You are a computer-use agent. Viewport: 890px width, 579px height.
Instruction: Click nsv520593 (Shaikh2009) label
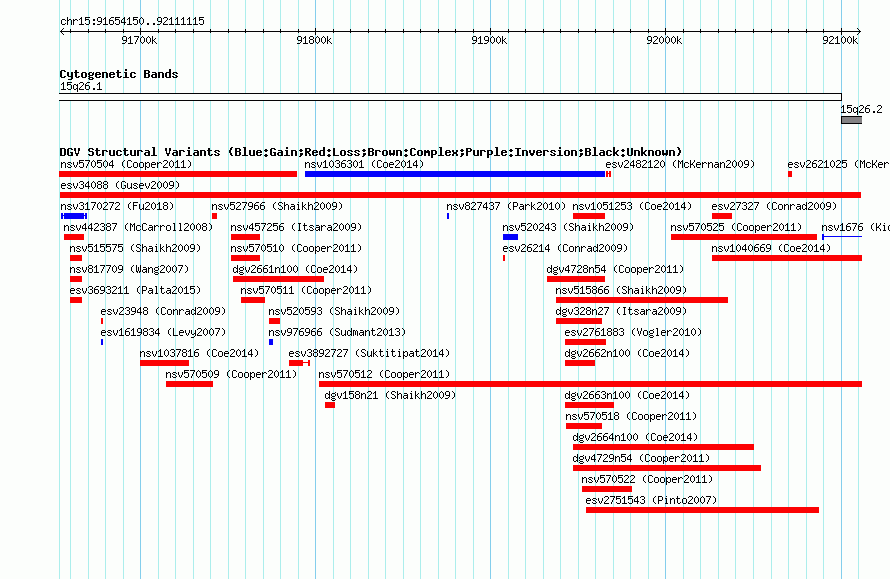(x=334, y=312)
